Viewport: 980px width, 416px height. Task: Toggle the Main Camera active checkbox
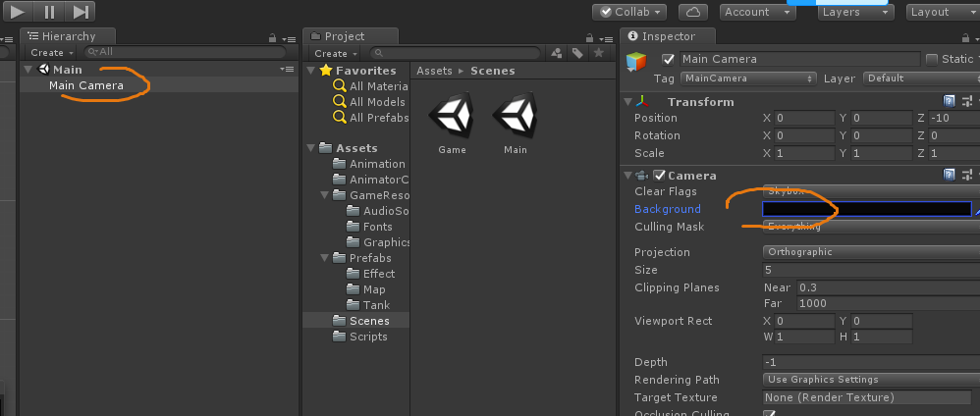coord(669,59)
